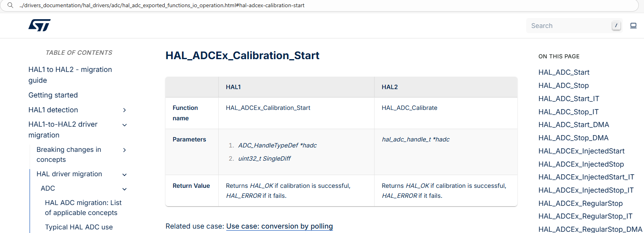644x233 pixels.
Task: Open Use case: conversion by polling link
Action: click(x=279, y=226)
